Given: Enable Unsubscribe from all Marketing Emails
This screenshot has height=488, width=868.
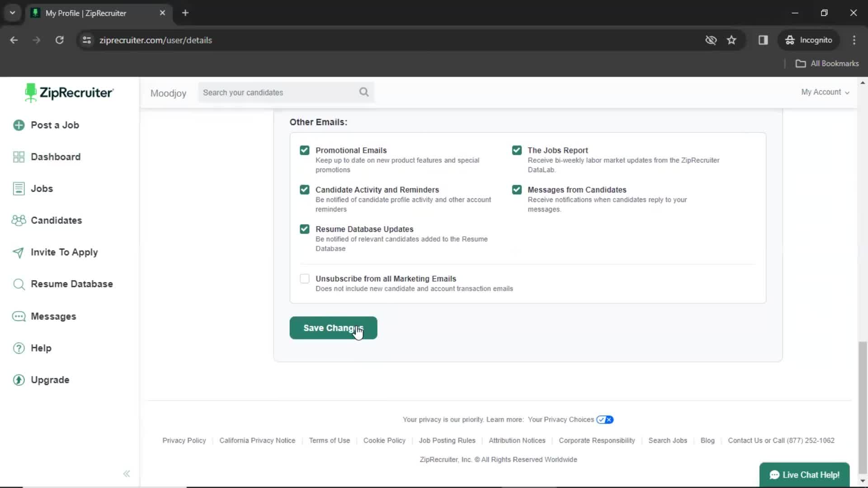Looking at the screenshot, I should (x=304, y=278).
